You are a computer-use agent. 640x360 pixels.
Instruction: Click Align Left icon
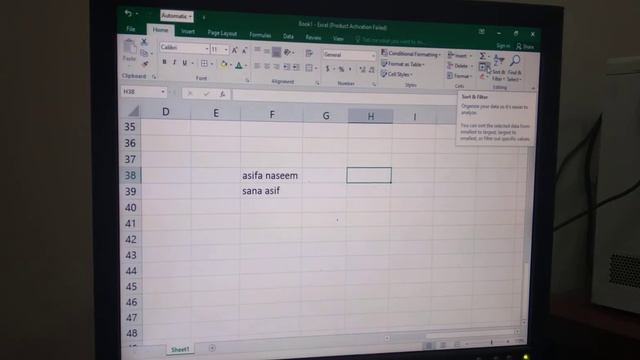click(257, 66)
